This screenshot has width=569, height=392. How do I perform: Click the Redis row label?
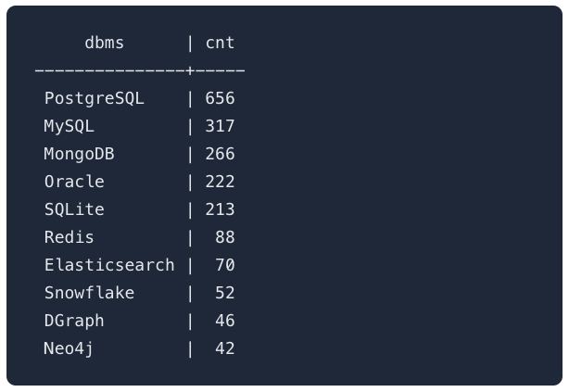69,237
